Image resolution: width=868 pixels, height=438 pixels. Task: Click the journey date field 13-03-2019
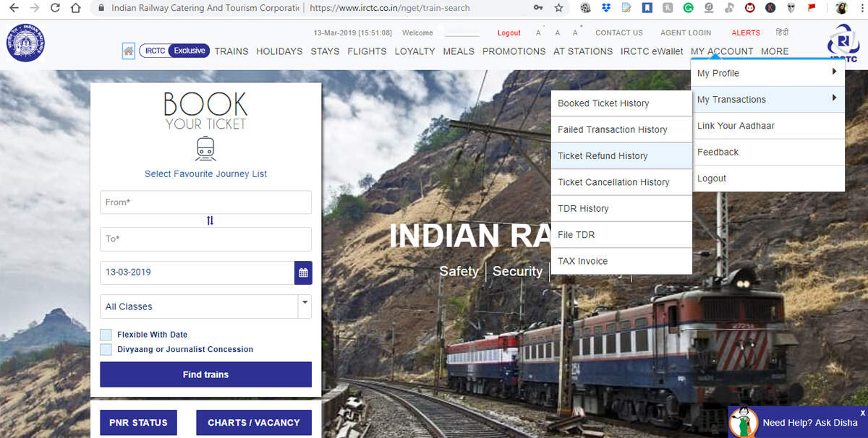coord(197,272)
